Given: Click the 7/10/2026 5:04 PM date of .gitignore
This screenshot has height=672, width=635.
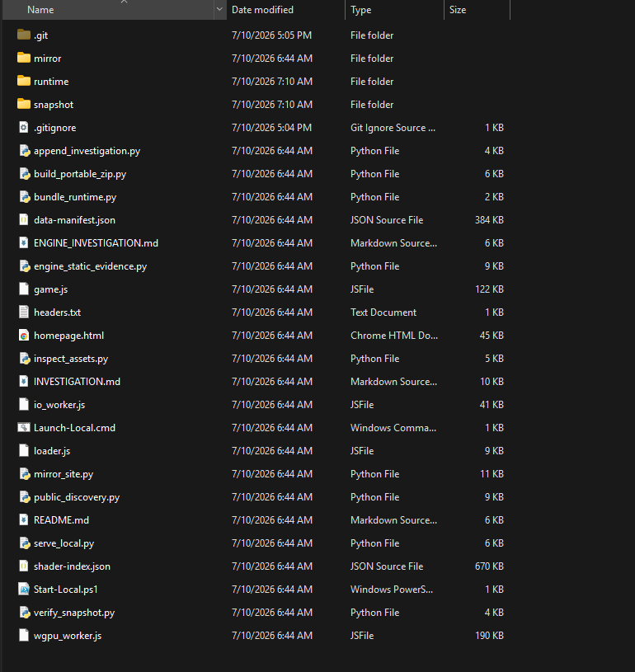Looking at the screenshot, I should tap(272, 128).
